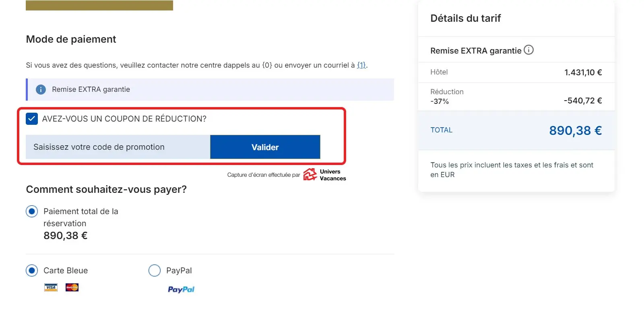
Task: Choose Carte Bleue payment method
Action: 32,270
